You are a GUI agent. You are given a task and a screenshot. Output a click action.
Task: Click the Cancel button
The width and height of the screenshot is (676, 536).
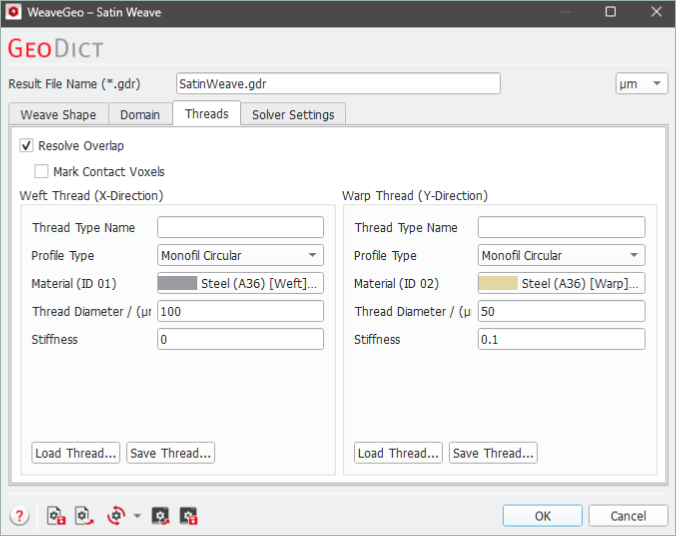click(628, 516)
